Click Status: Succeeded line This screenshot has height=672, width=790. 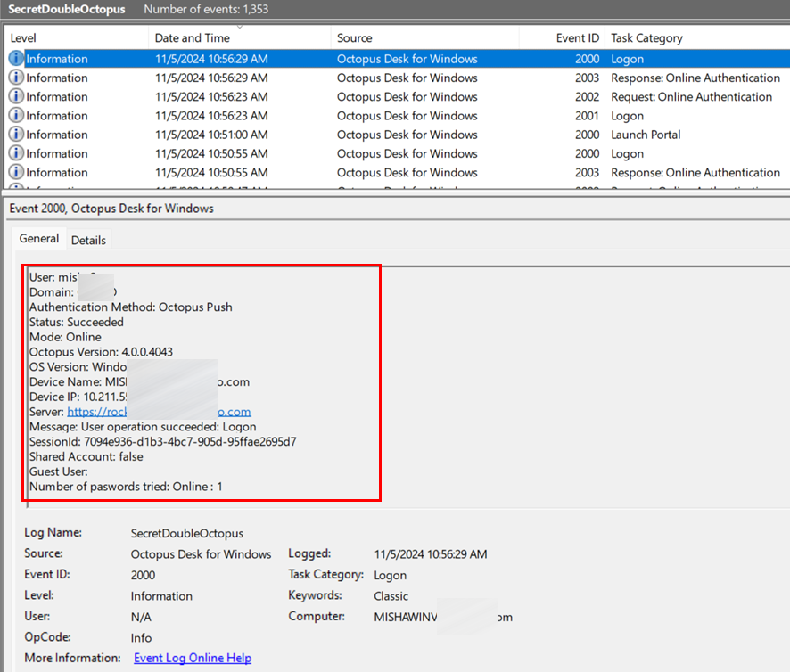click(76, 322)
